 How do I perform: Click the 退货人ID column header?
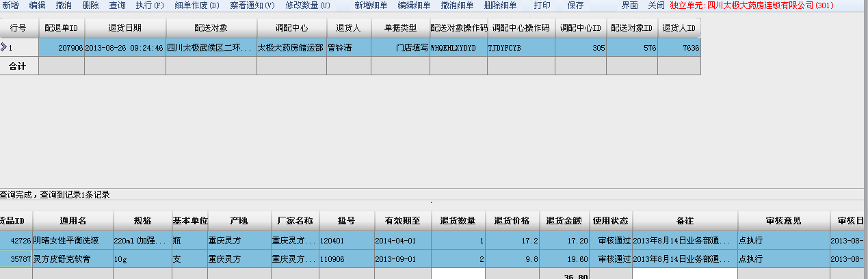(679, 28)
